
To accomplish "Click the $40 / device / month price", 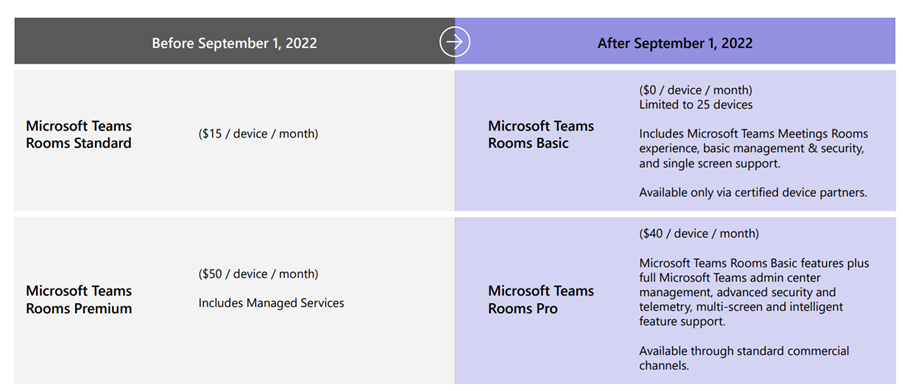I will [699, 234].
